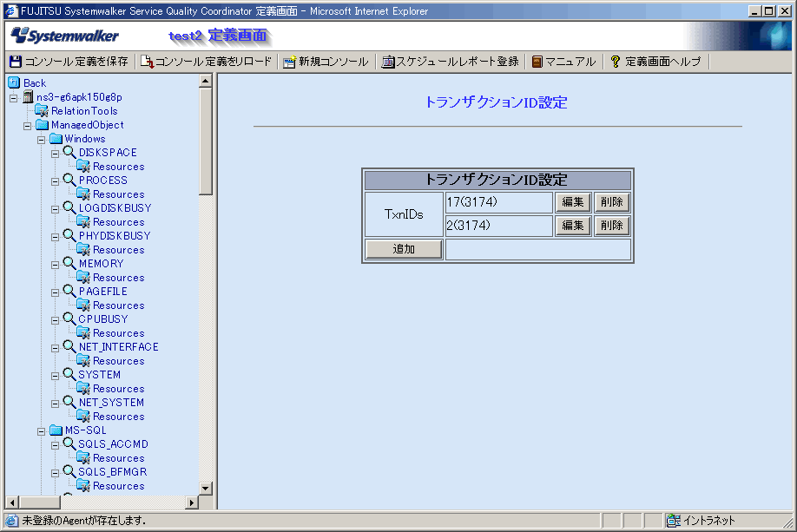Click the PROCESS magnifier icon

69,180
